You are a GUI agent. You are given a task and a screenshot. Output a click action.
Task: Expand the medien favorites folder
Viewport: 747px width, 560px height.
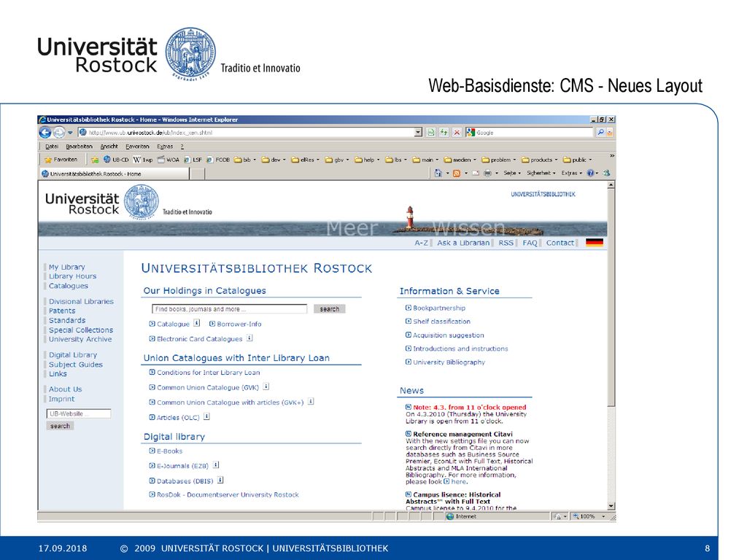(x=460, y=160)
